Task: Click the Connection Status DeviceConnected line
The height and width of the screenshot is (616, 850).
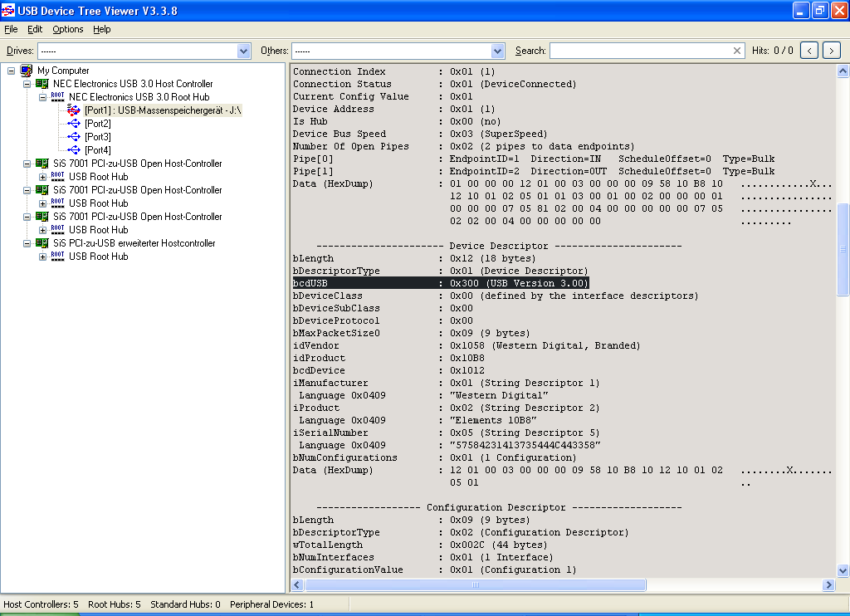Action: (434, 84)
